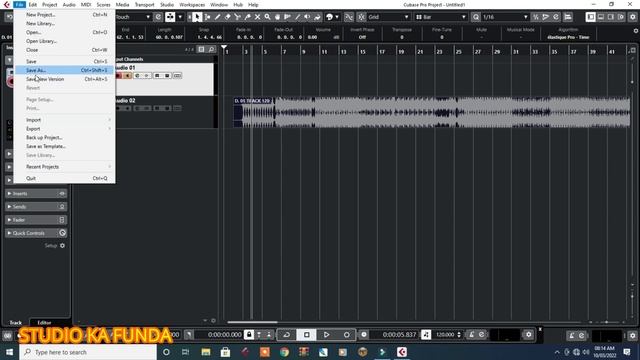This screenshot has width=640, height=360.
Task: Open the Transport menu
Action: 144,4
